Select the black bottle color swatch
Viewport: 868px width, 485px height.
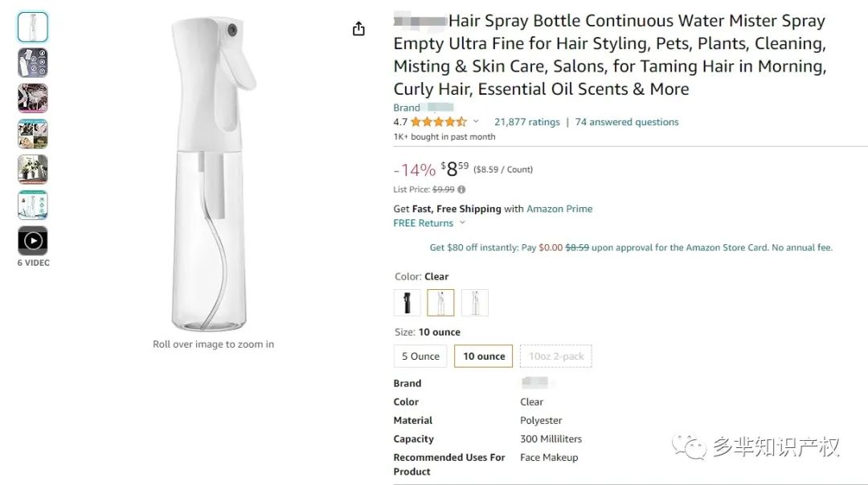[407, 303]
